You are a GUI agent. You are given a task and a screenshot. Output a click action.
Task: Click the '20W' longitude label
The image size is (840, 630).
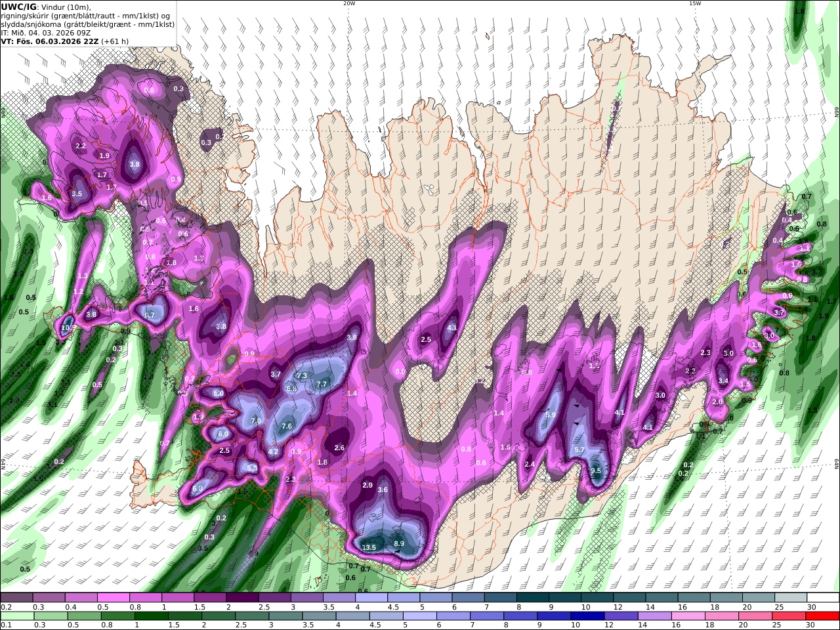click(349, 3)
